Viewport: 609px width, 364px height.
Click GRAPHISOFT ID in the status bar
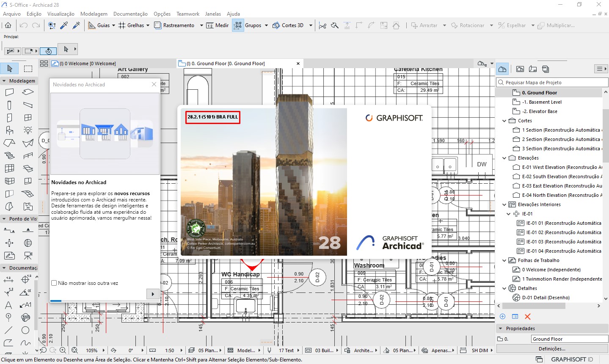(572, 359)
